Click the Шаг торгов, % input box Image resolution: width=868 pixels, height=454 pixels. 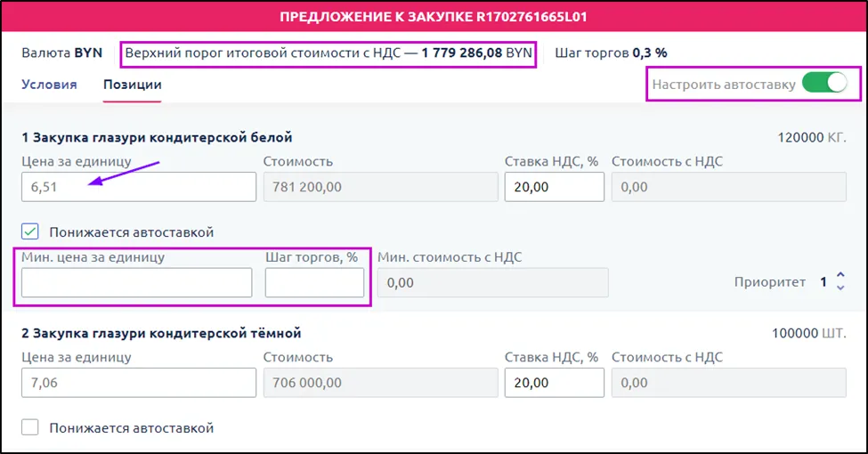pos(314,283)
